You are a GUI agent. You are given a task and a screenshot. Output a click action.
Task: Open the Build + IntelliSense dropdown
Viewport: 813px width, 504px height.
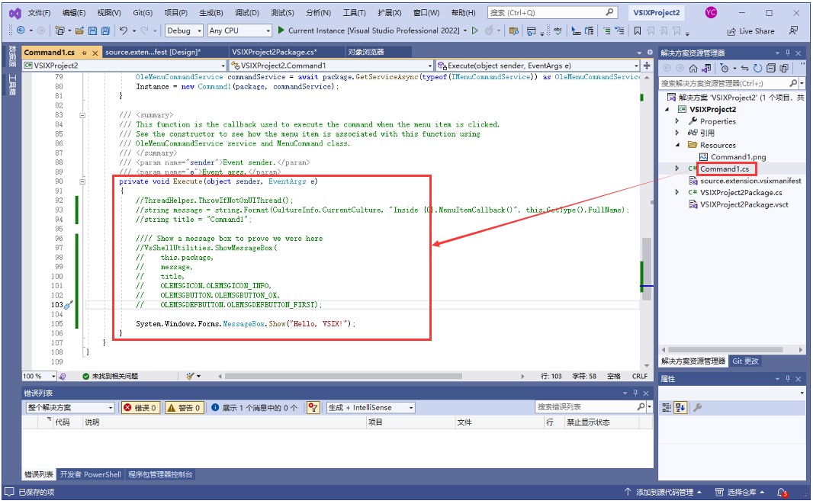(371, 408)
